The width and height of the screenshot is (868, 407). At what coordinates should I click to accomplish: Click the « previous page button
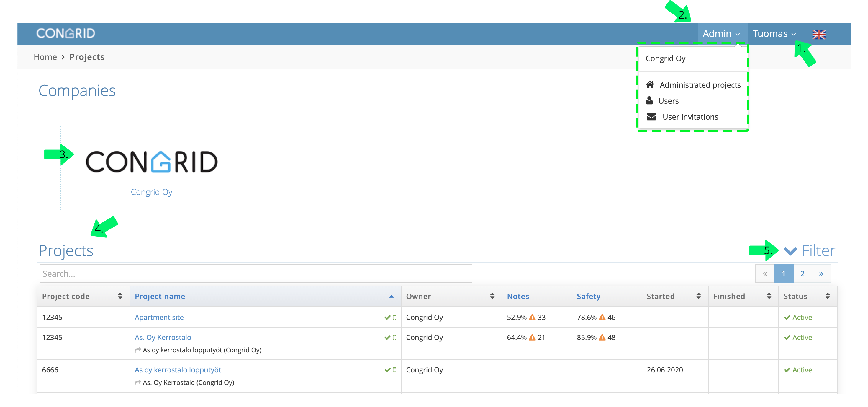(x=765, y=273)
